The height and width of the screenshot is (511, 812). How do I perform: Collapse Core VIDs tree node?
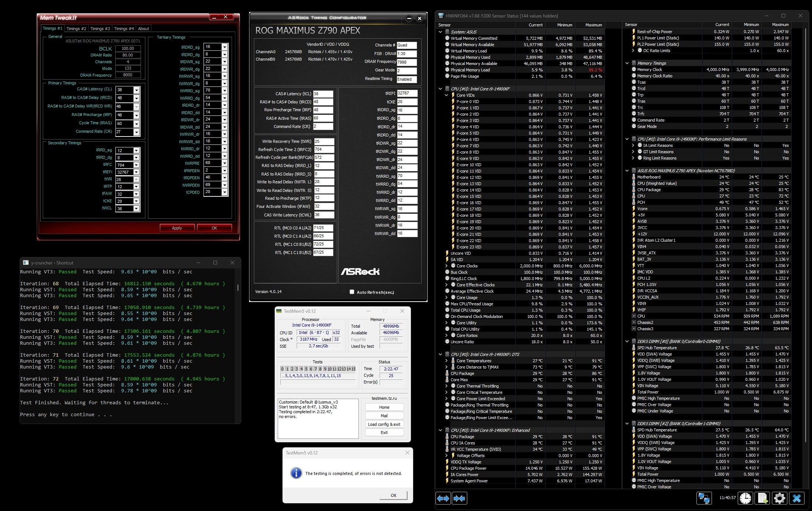coord(446,95)
